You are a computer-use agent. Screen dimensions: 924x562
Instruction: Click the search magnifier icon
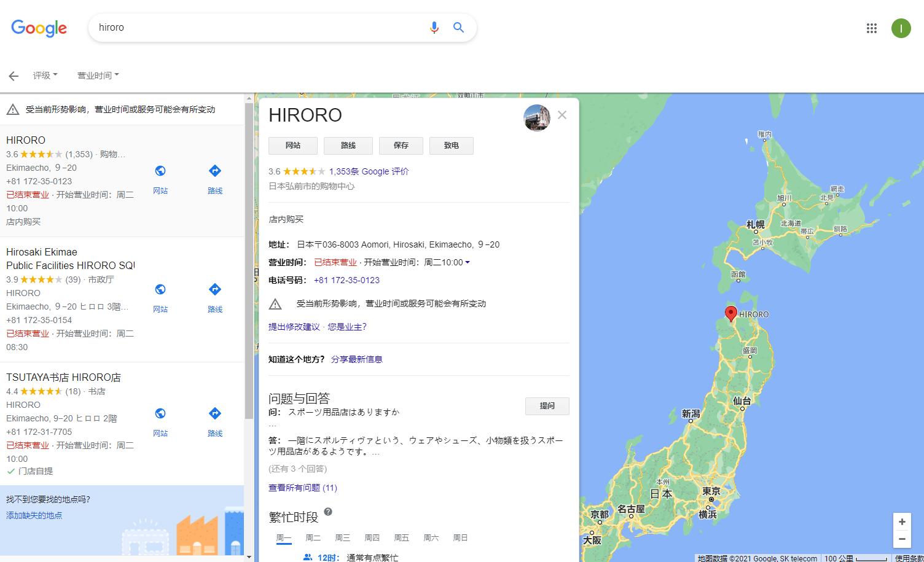pyautogui.click(x=458, y=28)
